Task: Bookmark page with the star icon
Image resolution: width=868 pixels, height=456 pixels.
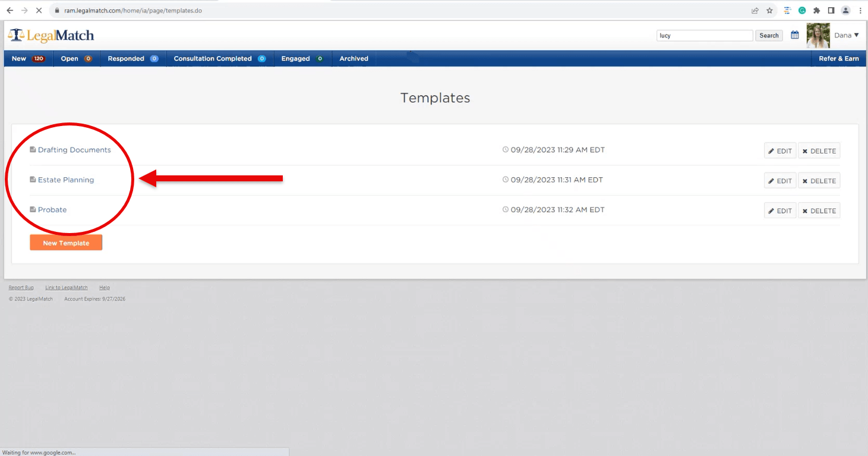Action: (x=769, y=10)
